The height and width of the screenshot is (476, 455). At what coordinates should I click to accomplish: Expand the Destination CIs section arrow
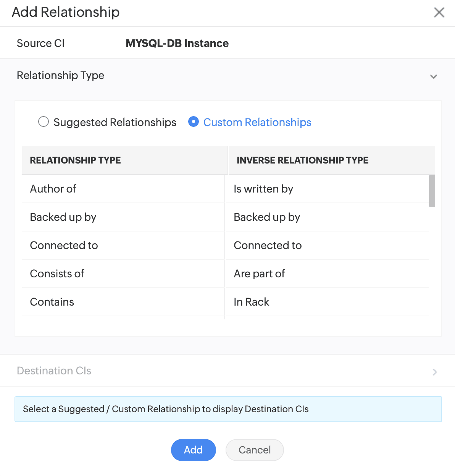434,372
